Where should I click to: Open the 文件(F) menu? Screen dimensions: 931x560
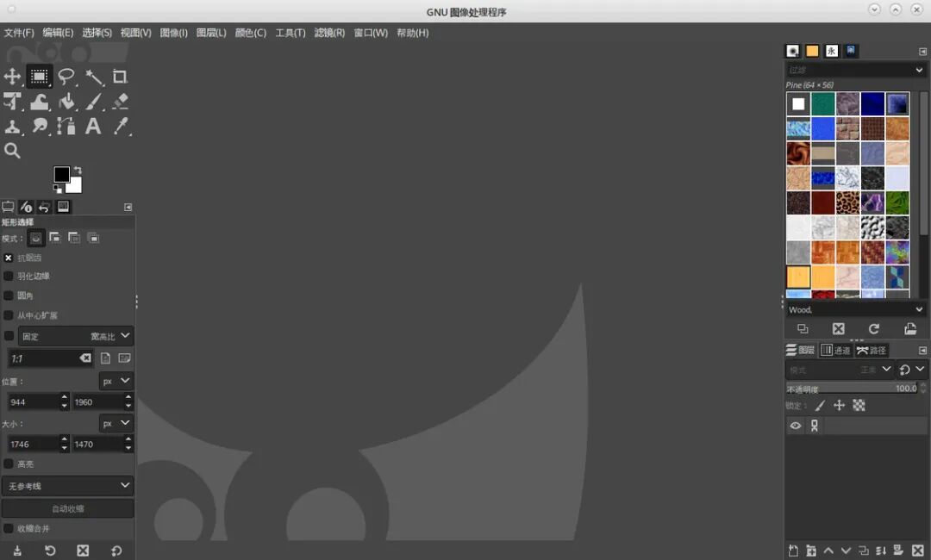[19, 33]
